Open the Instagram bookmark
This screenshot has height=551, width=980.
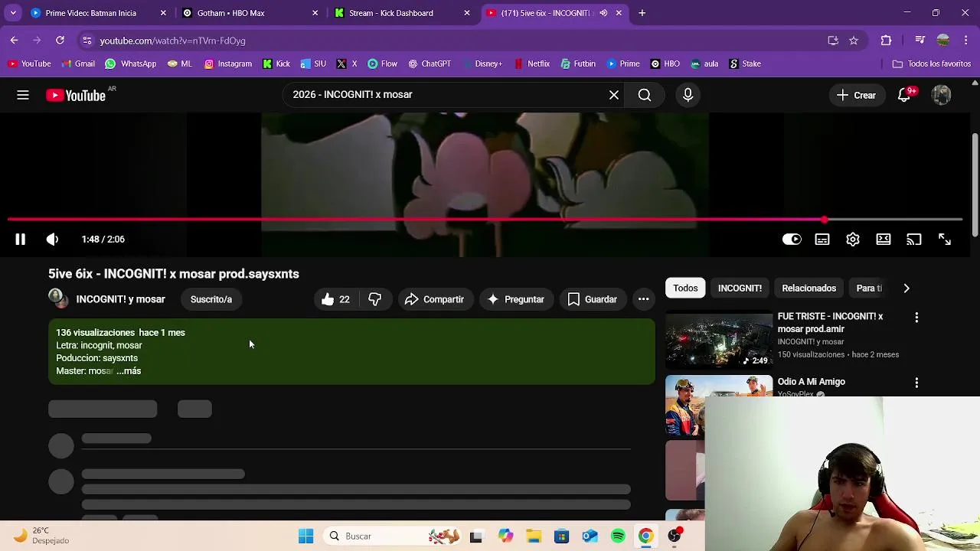[228, 64]
